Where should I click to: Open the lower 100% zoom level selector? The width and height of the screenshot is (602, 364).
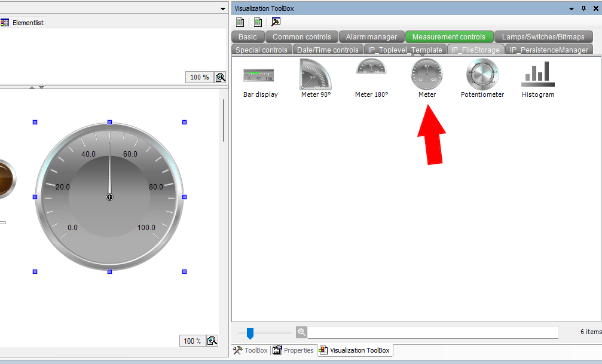coord(192,341)
